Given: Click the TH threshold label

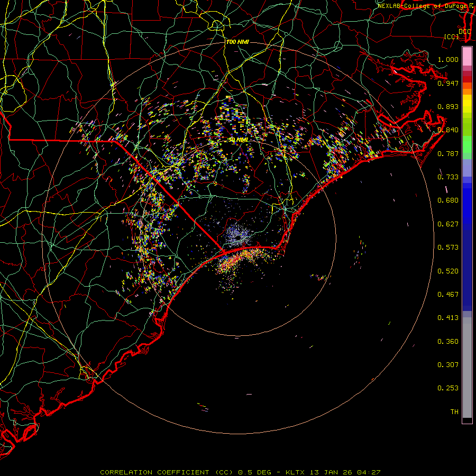Looking at the screenshot, I should pyautogui.click(x=454, y=412).
